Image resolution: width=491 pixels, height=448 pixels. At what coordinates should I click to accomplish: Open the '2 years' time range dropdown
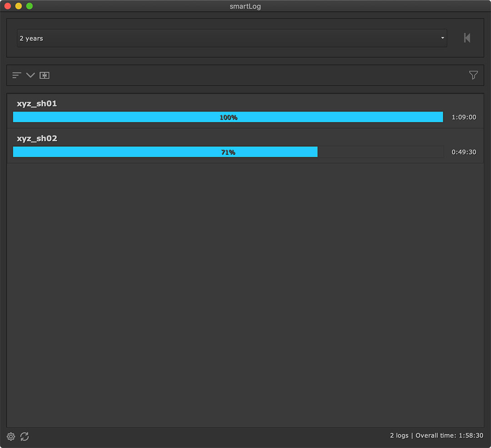[x=227, y=39]
